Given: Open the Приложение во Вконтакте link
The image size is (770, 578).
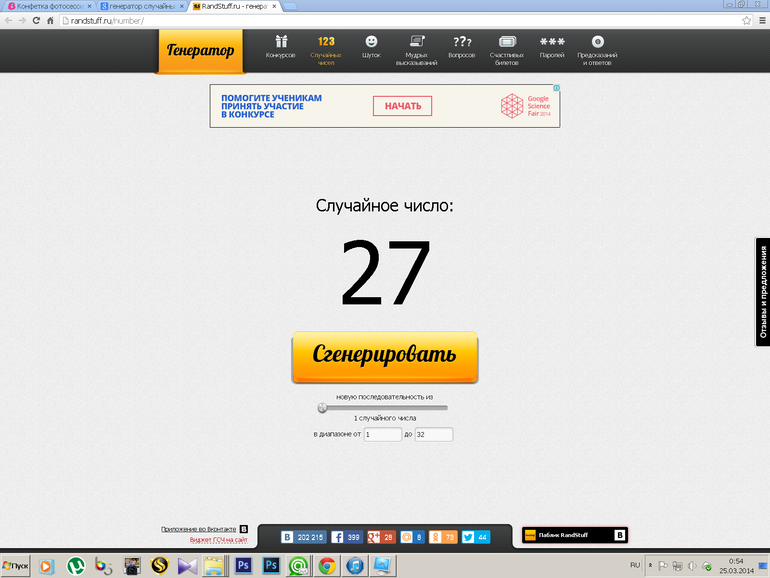Looking at the screenshot, I should (198, 529).
